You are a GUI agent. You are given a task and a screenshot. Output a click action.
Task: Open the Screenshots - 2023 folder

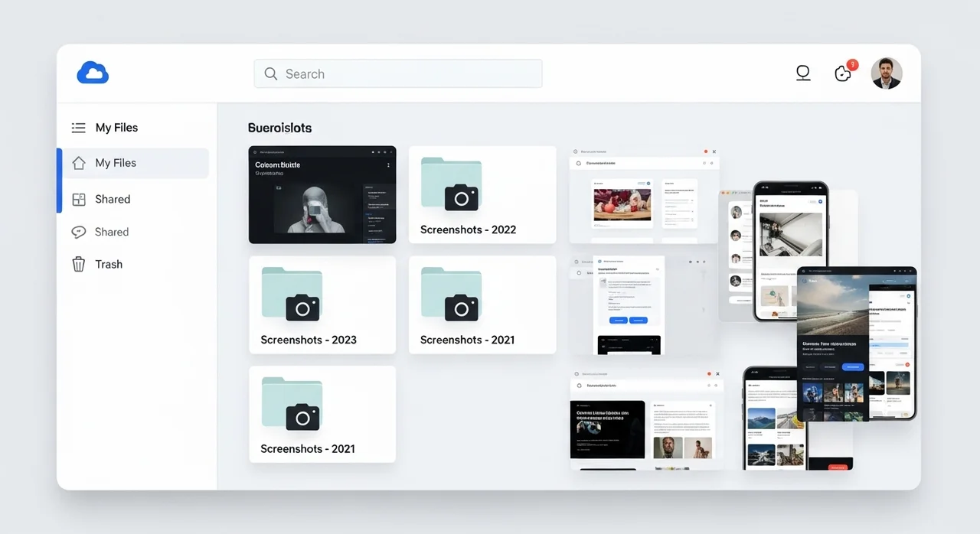point(322,304)
